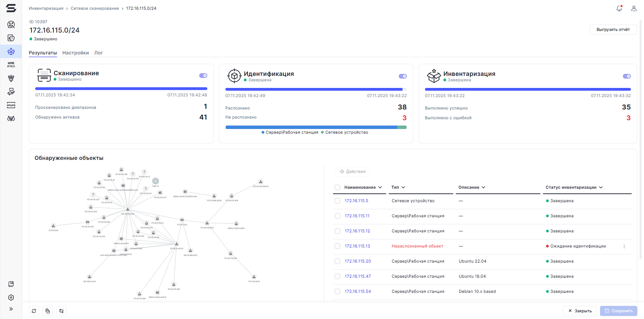Screen dimensions: 644x319
Task: Expand the sidebar with double chevron
Action: coord(11,309)
